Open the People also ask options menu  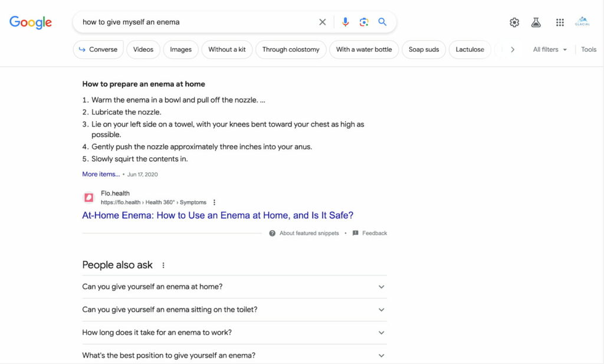(163, 265)
